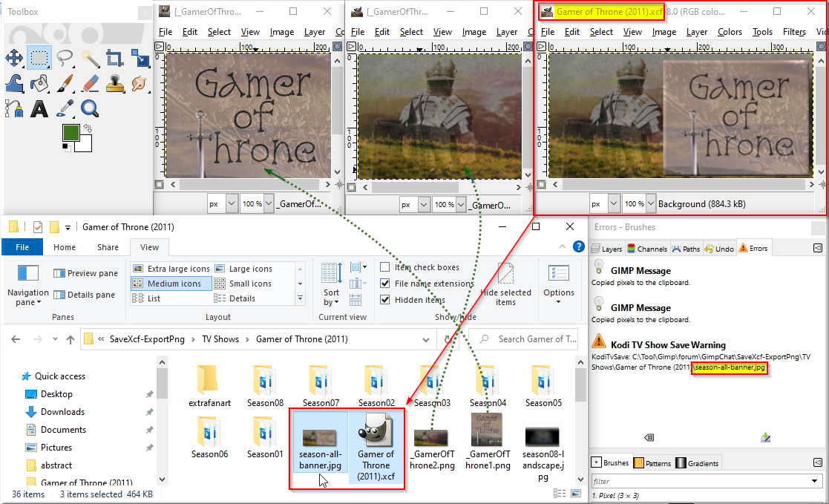Image resolution: width=829 pixels, height=504 pixels.
Task: Select the Move tool in Toolbox
Action: (x=14, y=58)
